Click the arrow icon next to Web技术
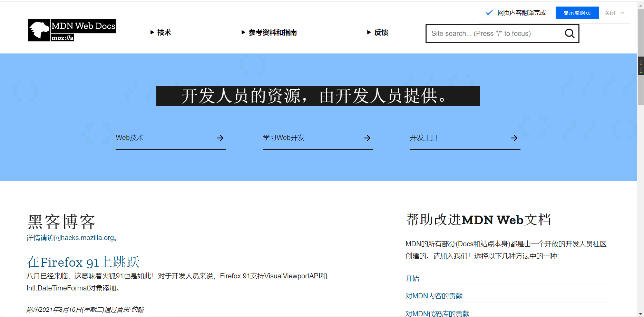The width and height of the screenshot is (644, 317). click(220, 138)
